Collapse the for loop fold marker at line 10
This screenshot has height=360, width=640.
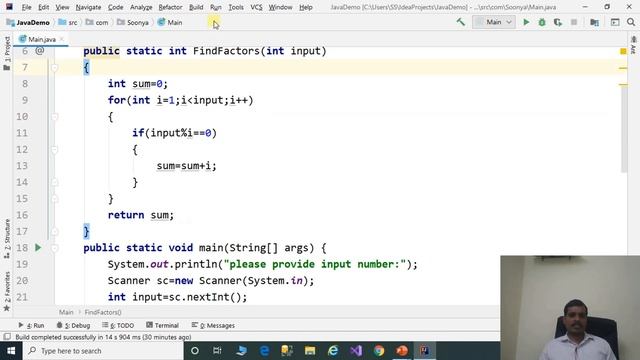(55, 117)
